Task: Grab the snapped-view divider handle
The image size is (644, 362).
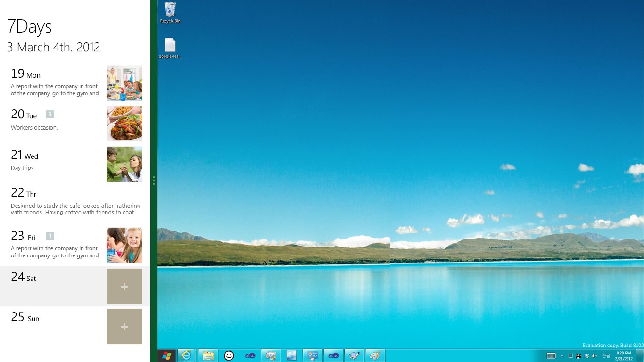Action: pyautogui.click(x=154, y=181)
